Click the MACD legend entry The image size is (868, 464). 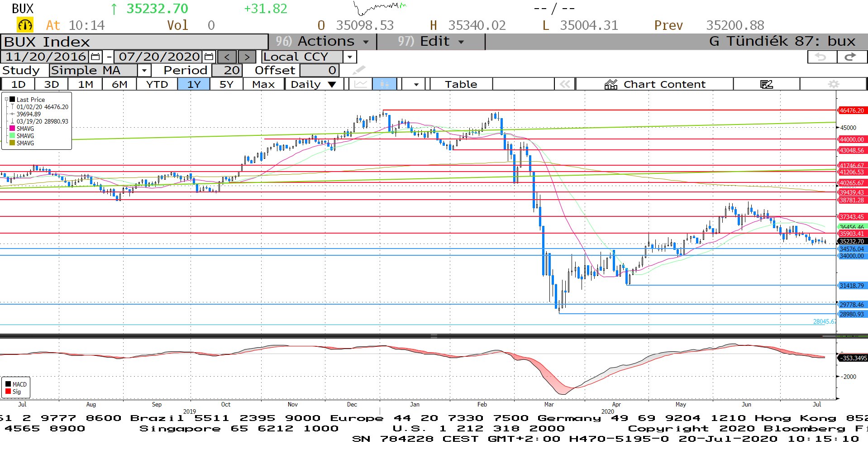[16, 384]
